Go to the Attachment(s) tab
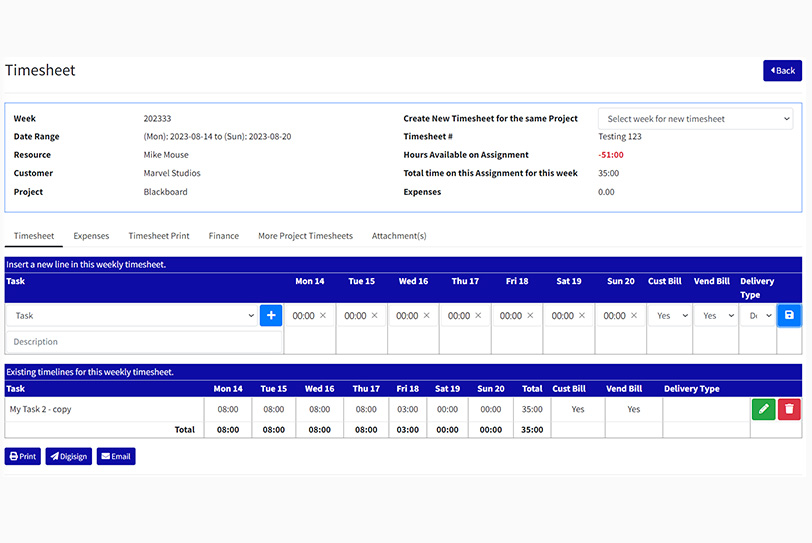The image size is (812, 543). [x=399, y=236]
